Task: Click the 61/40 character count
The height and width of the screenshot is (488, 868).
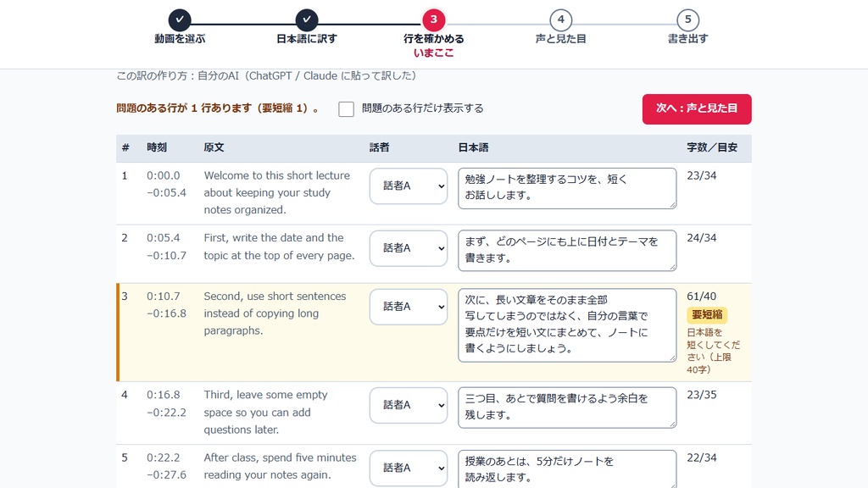Action: tap(701, 297)
